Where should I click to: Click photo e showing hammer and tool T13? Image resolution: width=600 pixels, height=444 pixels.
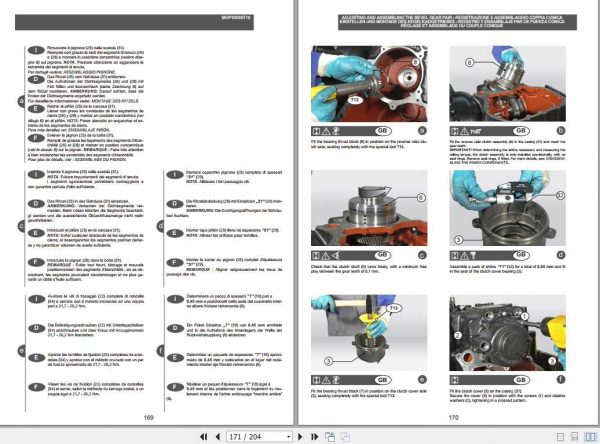(x=369, y=333)
